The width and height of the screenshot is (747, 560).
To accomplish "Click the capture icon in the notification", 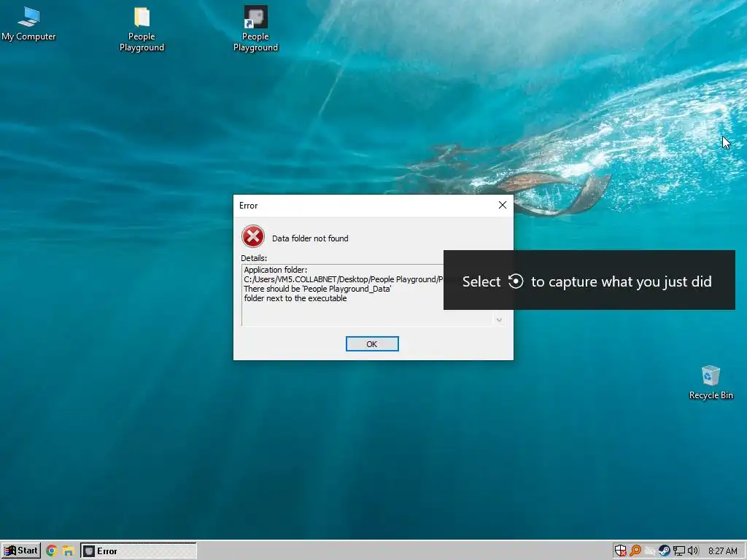I will click(x=516, y=281).
